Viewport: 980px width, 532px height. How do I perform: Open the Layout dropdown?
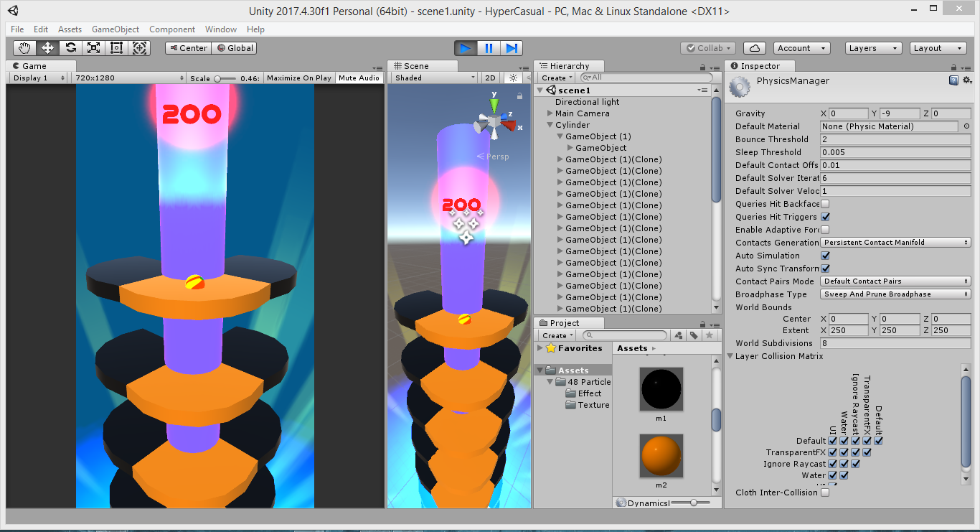click(x=938, y=48)
